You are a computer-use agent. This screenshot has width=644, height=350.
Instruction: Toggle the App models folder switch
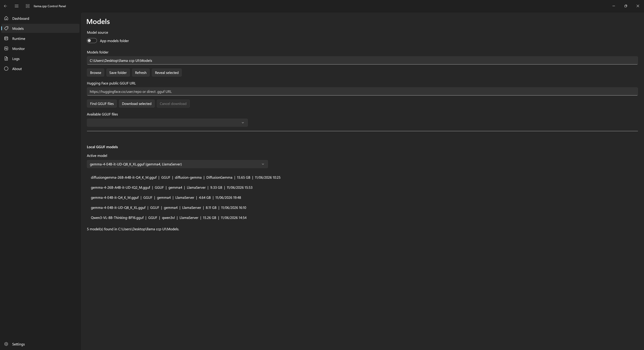point(92,40)
